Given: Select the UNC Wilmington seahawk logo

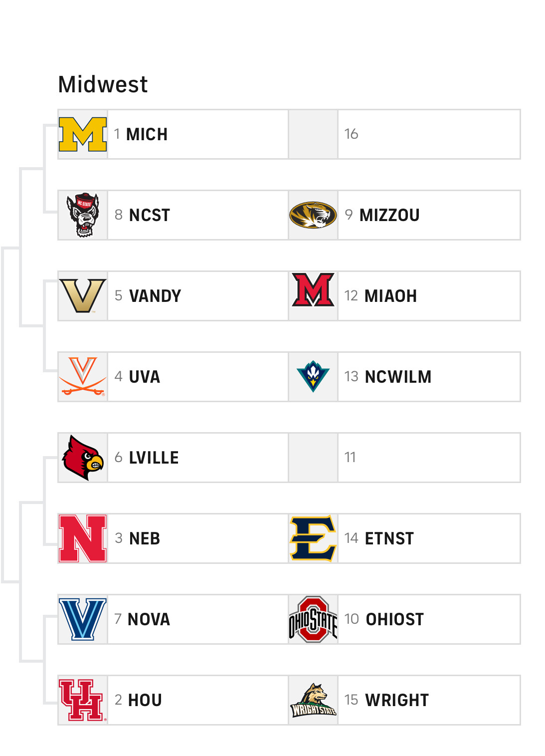Looking at the screenshot, I should [313, 376].
